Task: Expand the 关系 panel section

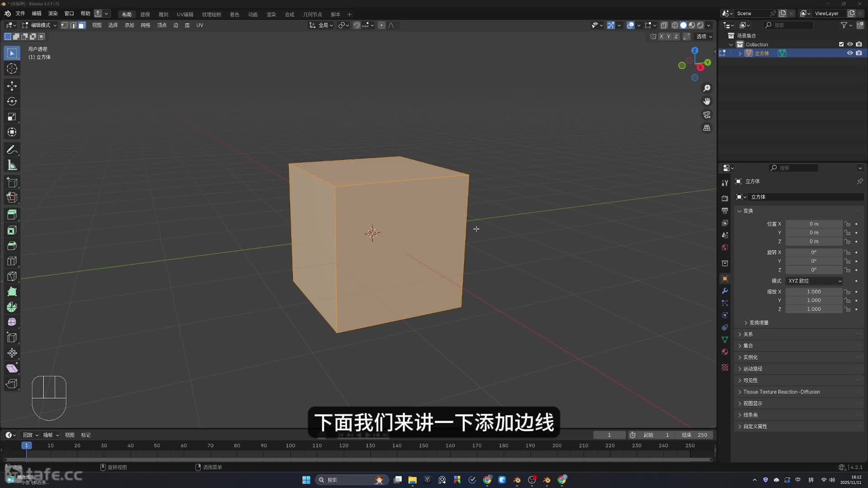Action: 748,334
